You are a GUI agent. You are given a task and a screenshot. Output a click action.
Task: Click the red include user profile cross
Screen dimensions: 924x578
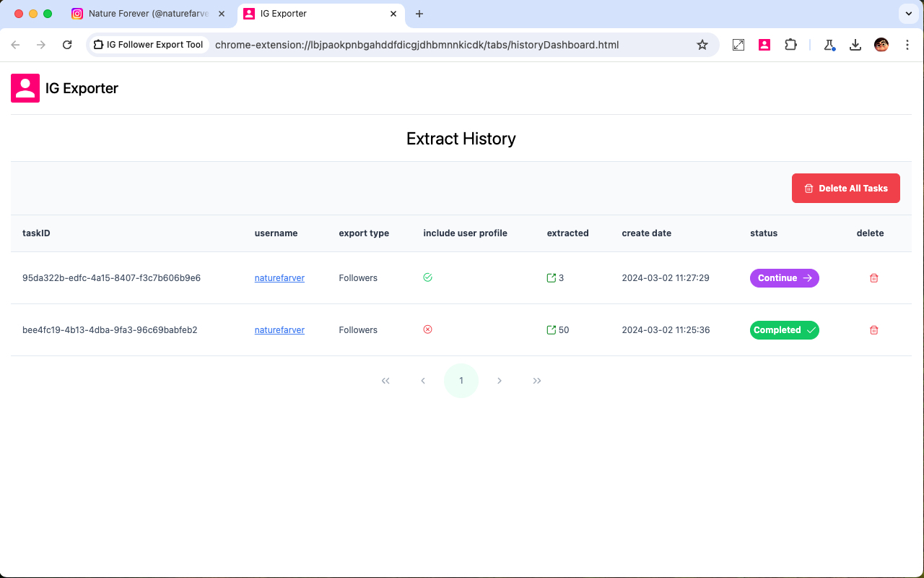[x=427, y=329]
